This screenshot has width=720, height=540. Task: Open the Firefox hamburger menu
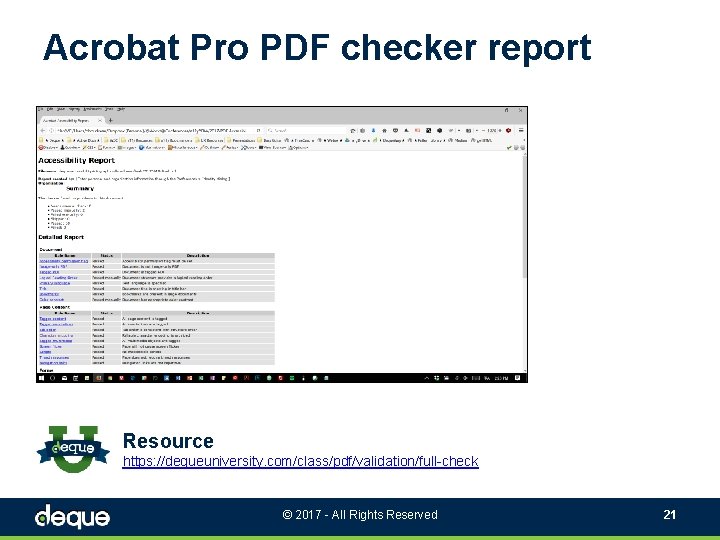[x=521, y=130]
